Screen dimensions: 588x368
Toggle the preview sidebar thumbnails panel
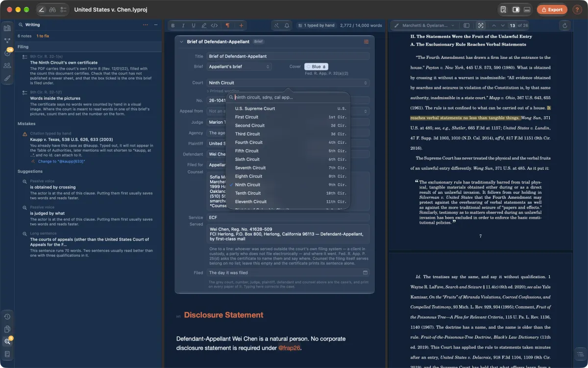click(466, 25)
